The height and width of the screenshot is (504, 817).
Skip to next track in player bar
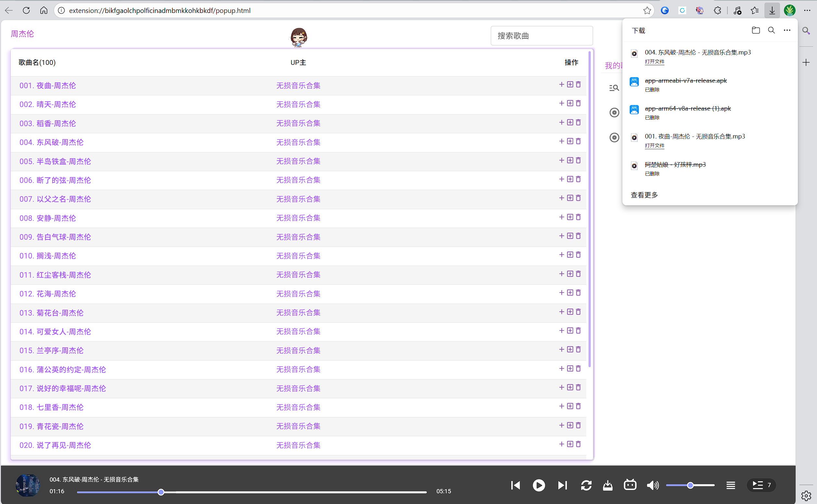(x=562, y=485)
